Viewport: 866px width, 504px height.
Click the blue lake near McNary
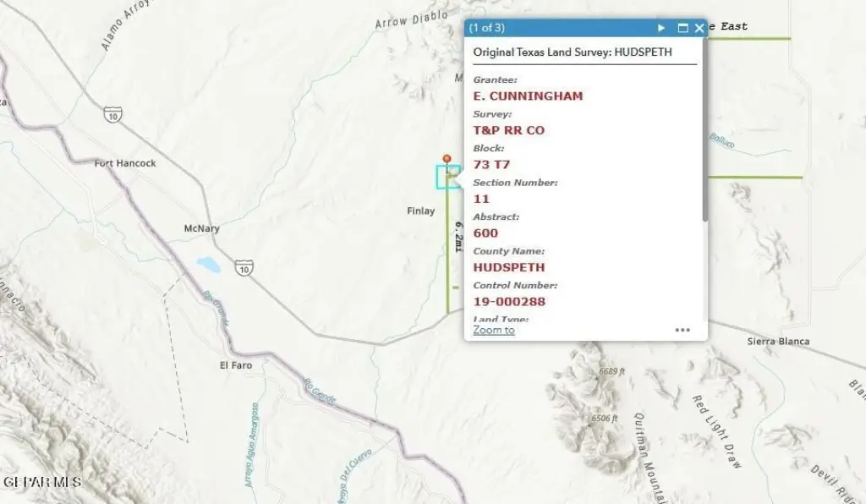click(208, 265)
